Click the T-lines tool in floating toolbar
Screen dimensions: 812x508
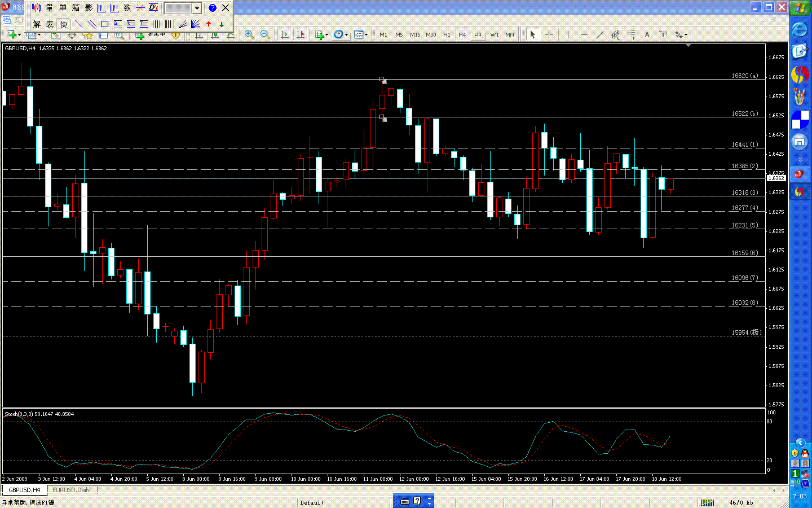click(143, 24)
